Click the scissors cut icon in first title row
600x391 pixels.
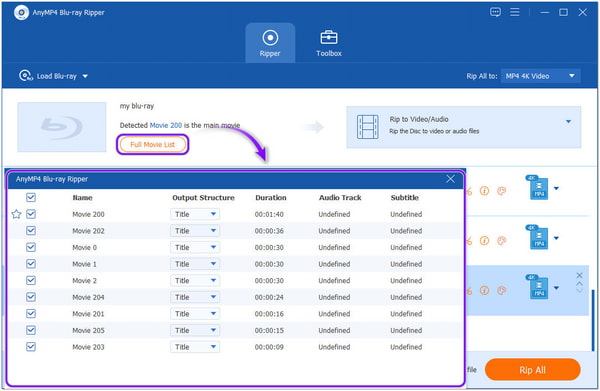(469, 191)
